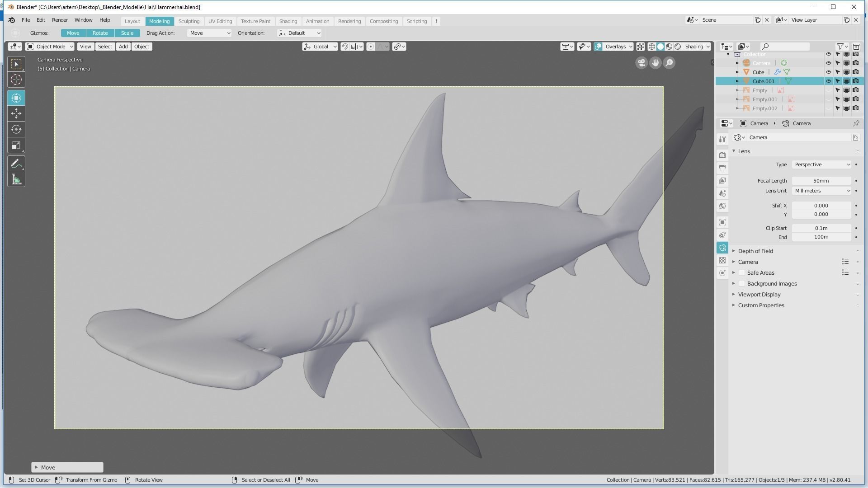Toggle X-ray display in viewport
Viewport: 868px width, 488px height.
(640, 47)
